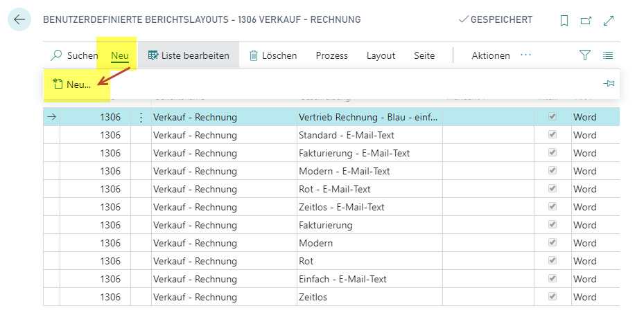
Task: Open the Suchen search tool
Action: [x=74, y=55]
